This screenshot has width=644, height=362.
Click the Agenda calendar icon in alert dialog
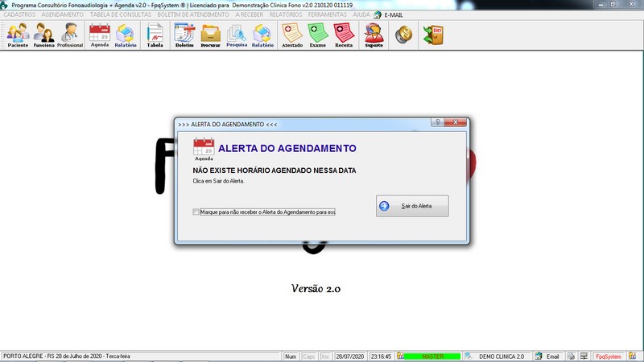pyautogui.click(x=204, y=150)
